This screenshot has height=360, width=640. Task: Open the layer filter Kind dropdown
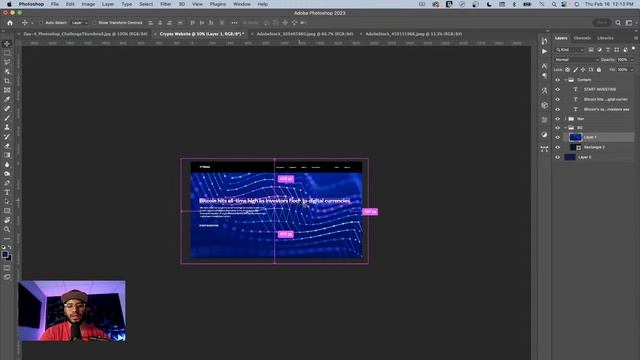[x=570, y=50]
